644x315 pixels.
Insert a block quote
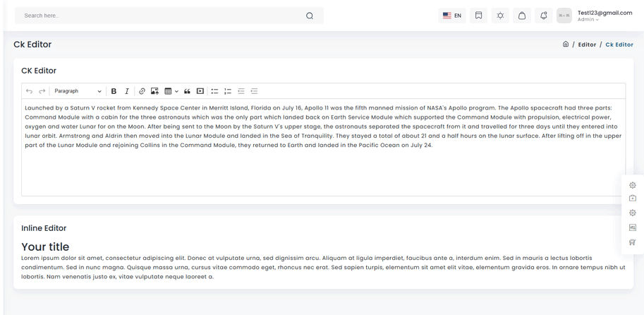tap(187, 91)
